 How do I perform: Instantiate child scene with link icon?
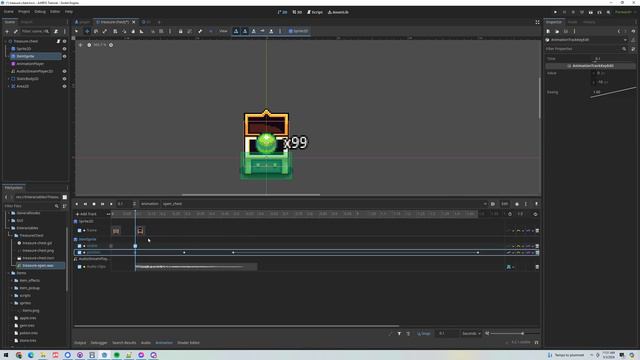pyautogui.click(x=16, y=31)
